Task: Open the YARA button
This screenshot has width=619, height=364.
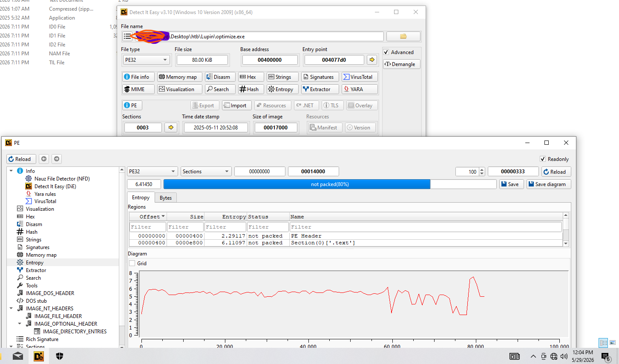Action: (360, 89)
